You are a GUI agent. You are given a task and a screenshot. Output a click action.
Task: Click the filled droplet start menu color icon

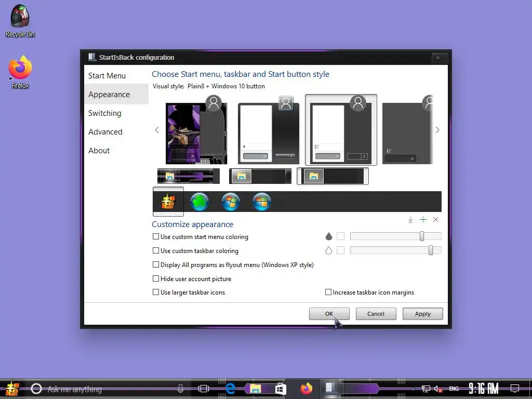(x=328, y=236)
